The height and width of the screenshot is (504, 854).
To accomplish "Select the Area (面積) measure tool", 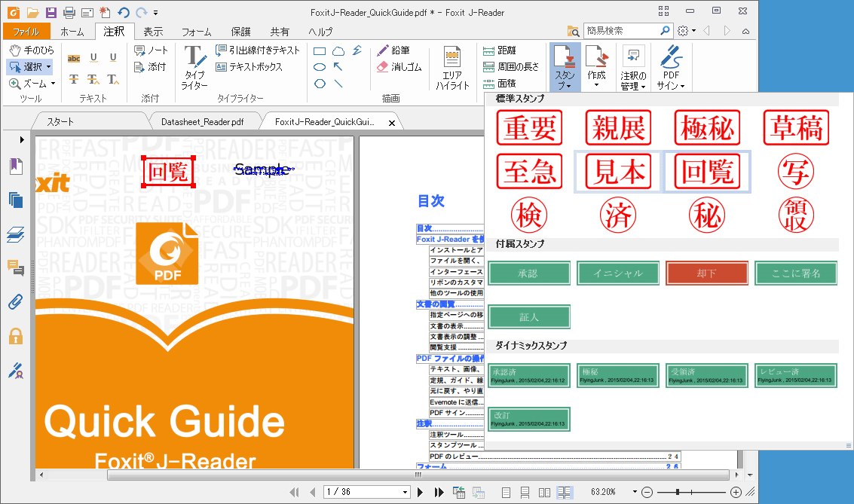I will 500,84.
